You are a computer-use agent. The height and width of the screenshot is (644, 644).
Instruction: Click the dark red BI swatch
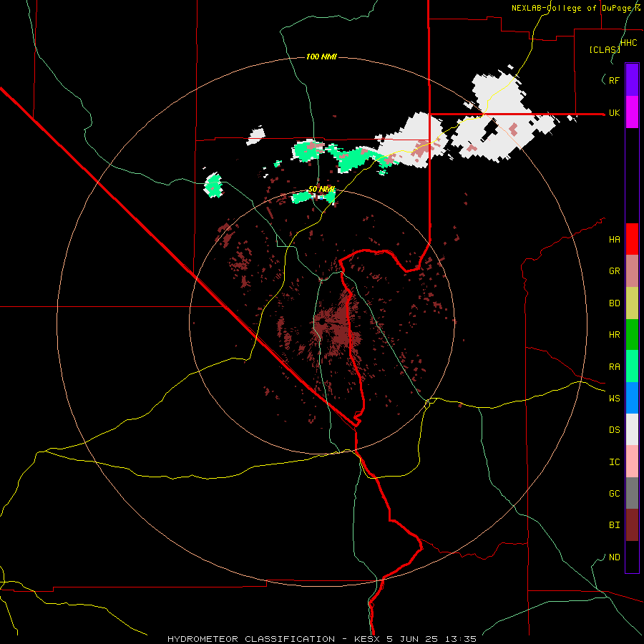click(632, 525)
